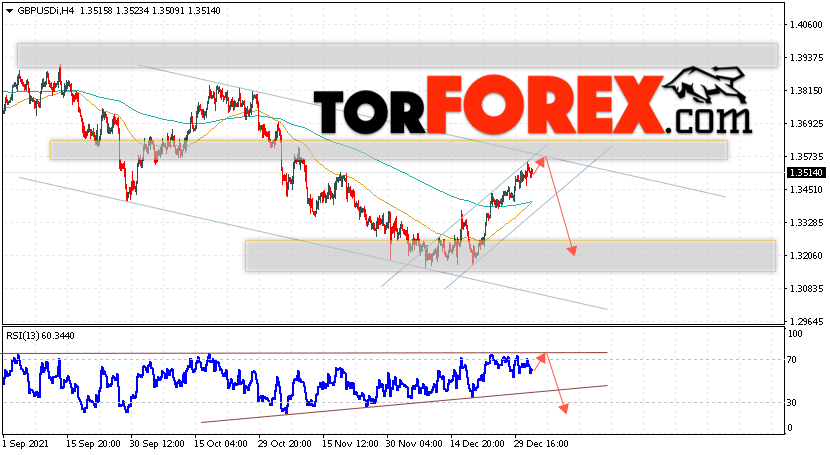Select the 1.40600 price level
830x455 pixels.
tap(806, 24)
